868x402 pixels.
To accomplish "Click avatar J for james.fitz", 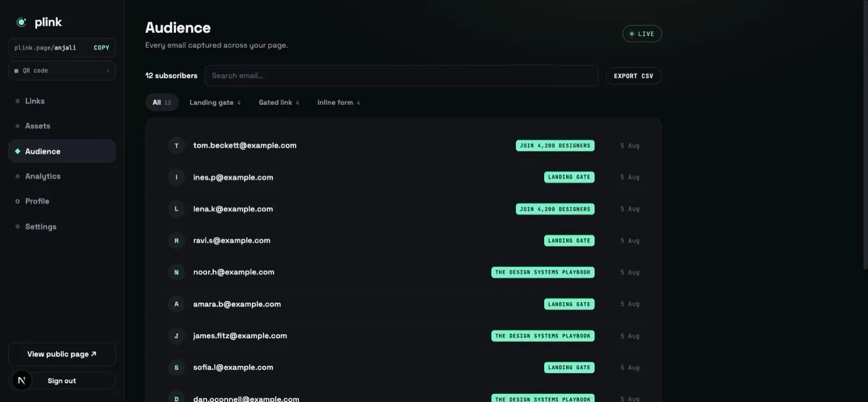I will coord(177,336).
